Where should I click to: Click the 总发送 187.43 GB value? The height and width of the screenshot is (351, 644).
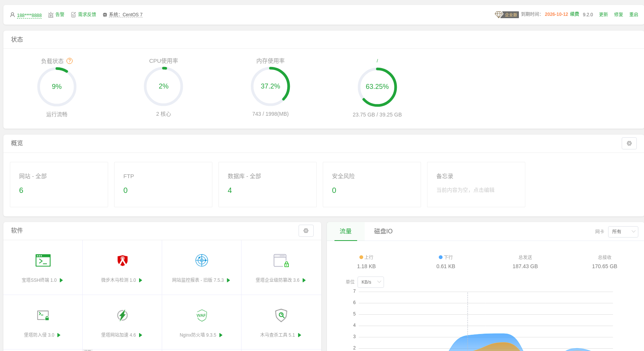click(x=525, y=266)
